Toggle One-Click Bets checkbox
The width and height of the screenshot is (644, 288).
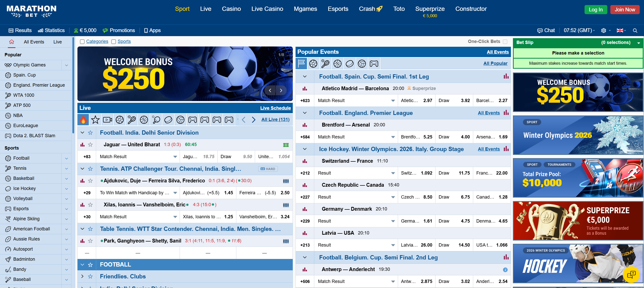(x=505, y=42)
